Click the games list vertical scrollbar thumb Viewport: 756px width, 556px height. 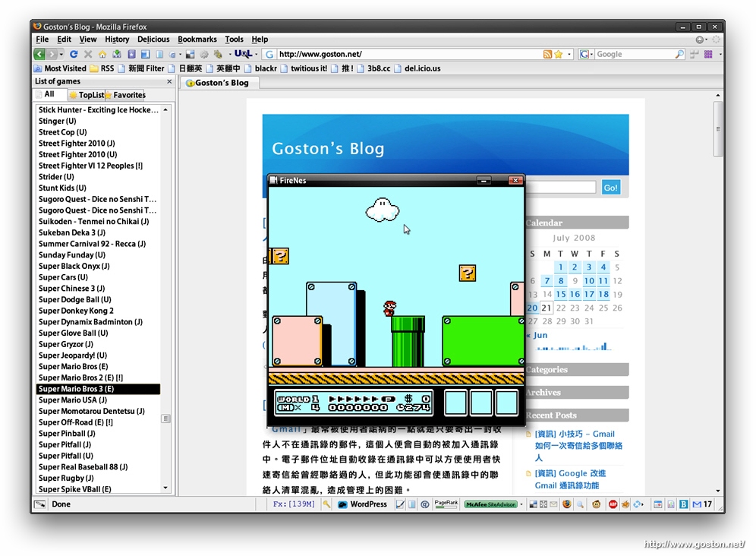point(165,419)
